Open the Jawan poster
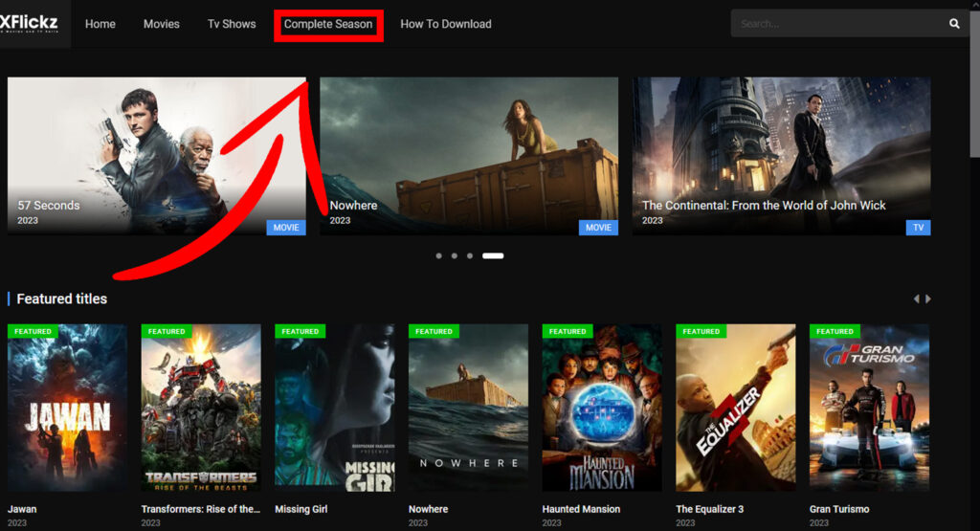Image resolution: width=980 pixels, height=531 pixels. coord(68,408)
